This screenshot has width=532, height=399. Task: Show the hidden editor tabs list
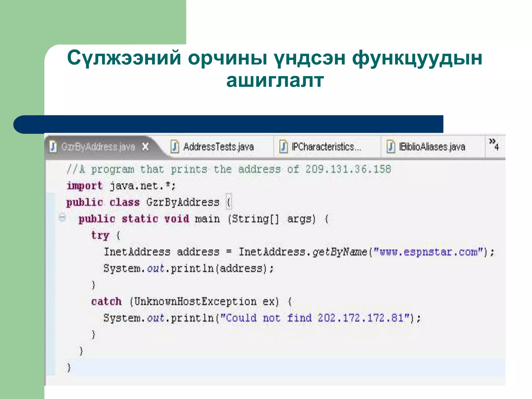click(x=494, y=145)
